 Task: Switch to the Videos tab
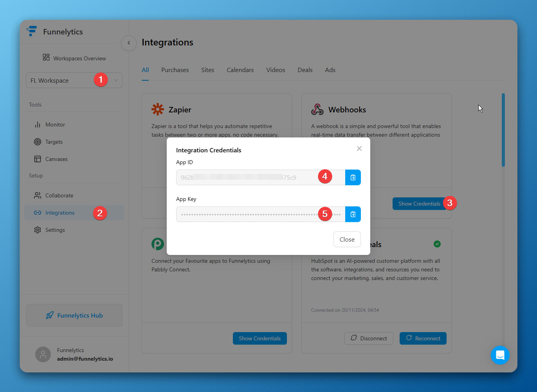pyautogui.click(x=276, y=70)
